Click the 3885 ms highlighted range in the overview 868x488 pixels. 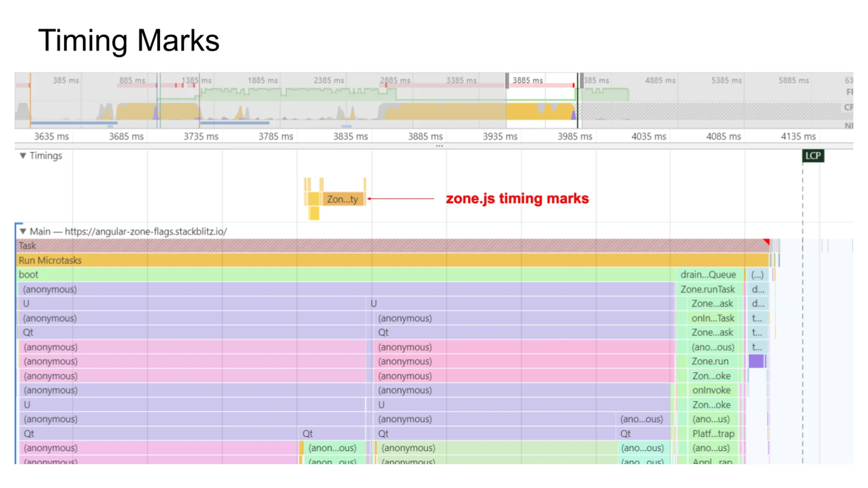point(541,99)
